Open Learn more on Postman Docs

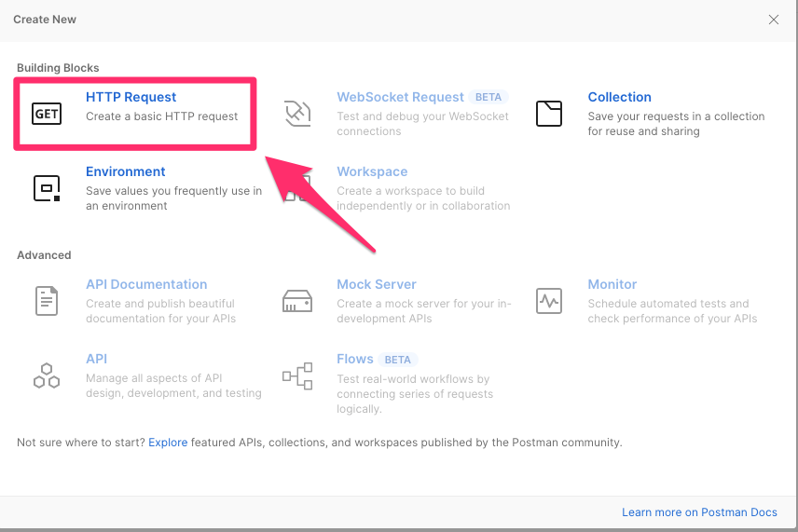699,512
